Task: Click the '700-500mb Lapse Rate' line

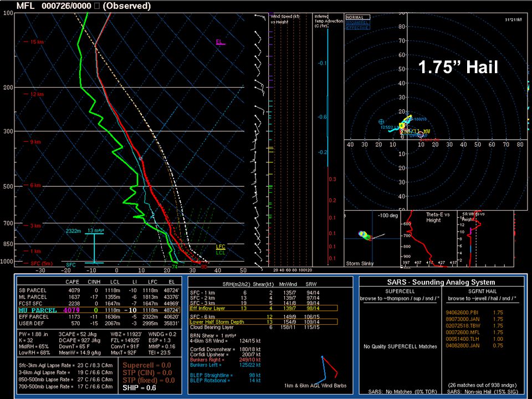Action: [x=66, y=386]
